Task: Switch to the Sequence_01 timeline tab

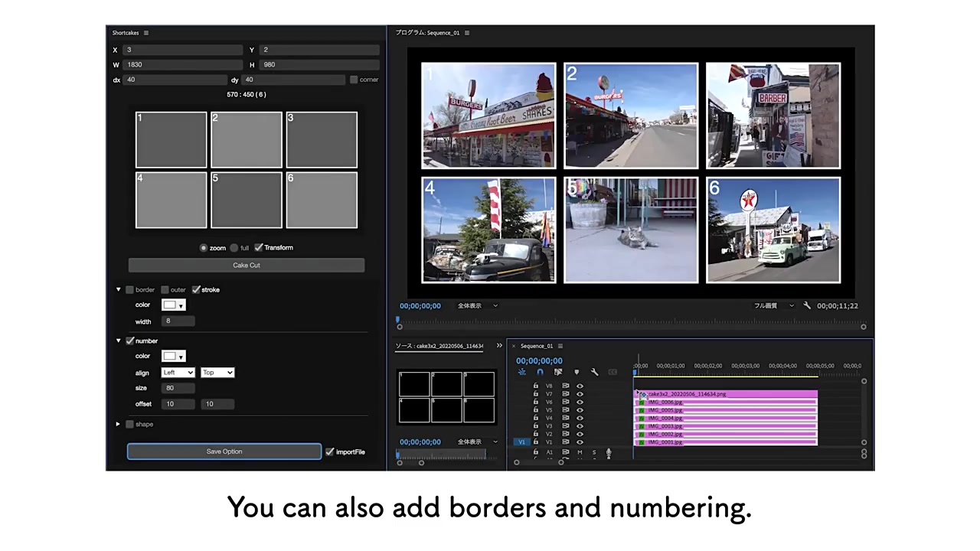Action: coord(536,346)
